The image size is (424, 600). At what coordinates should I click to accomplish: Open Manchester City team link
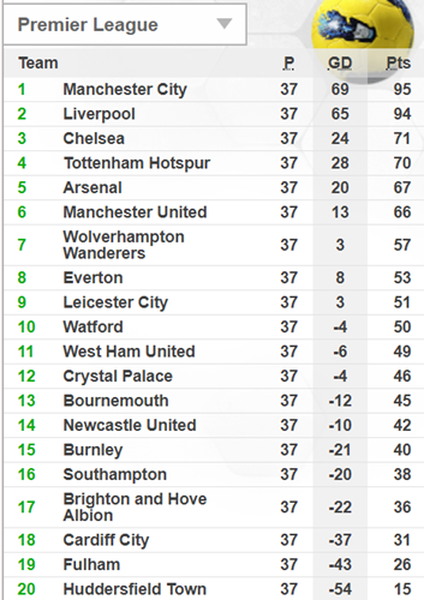point(125,90)
